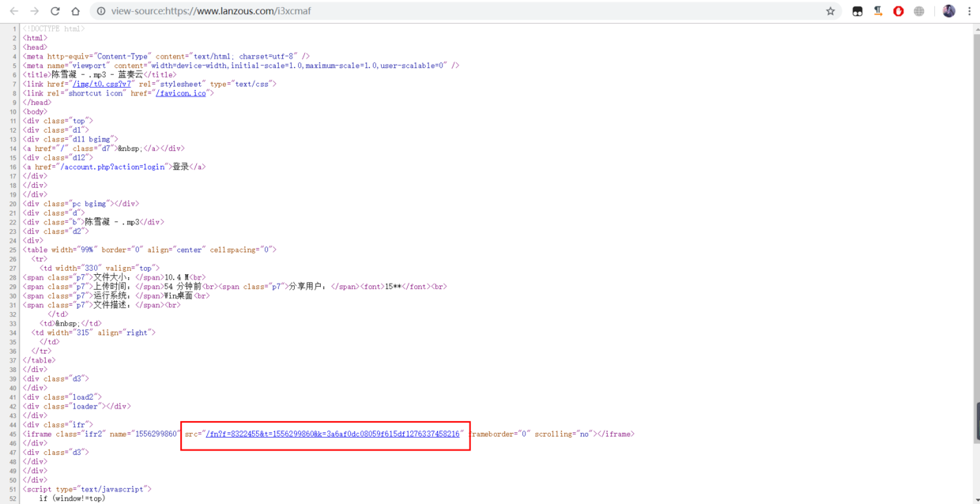This screenshot has height=504, width=980.
Task: Click the DOCTYPE html line
Action: click(54, 28)
